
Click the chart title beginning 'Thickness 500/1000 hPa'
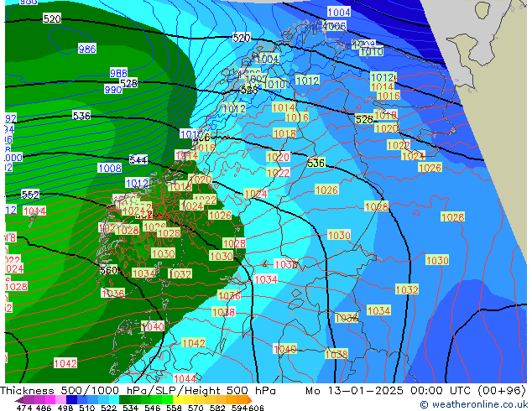tap(138, 391)
